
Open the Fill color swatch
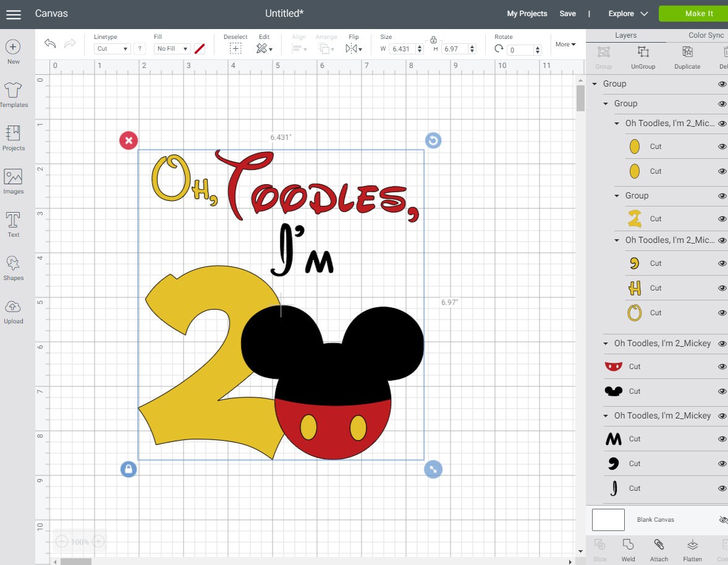tap(199, 48)
